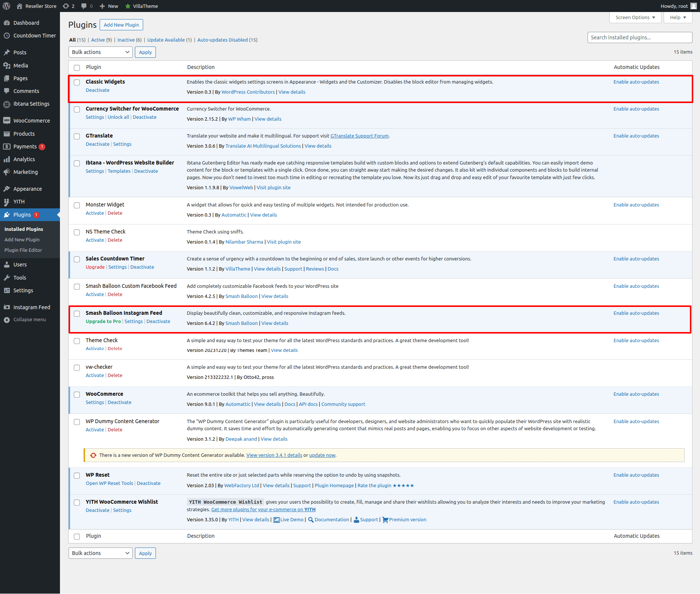Image resolution: width=700 pixels, height=594 pixels.
Task: Click the Instagram Feed camera icon
Action: [x=7, y=307]
